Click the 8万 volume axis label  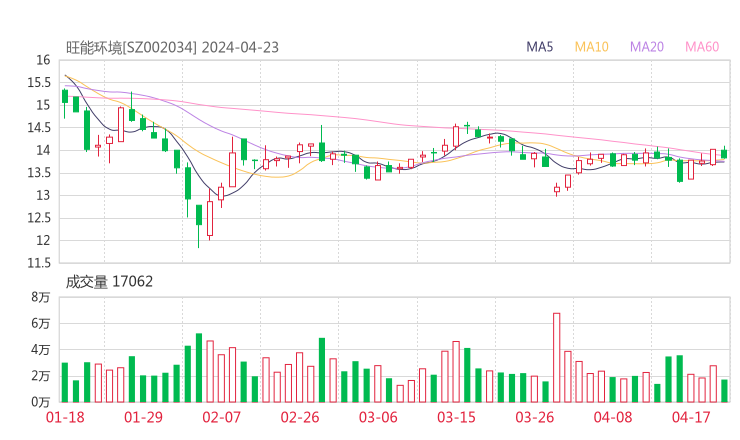(41, 297)
